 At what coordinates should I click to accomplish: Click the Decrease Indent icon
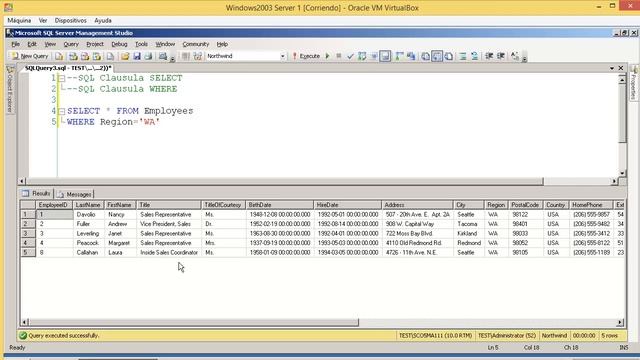coord(489,56)
